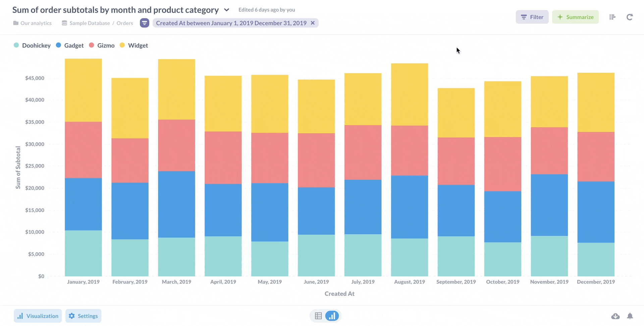The image size is (644, 326).
Task: Select the bar chart visualization icon
Action: 332,316
